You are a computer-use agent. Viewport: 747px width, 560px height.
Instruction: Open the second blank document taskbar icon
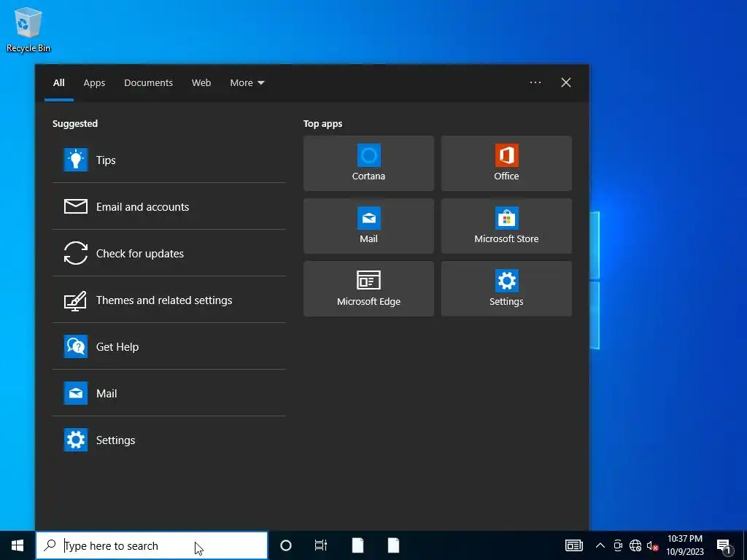point(393,545)
